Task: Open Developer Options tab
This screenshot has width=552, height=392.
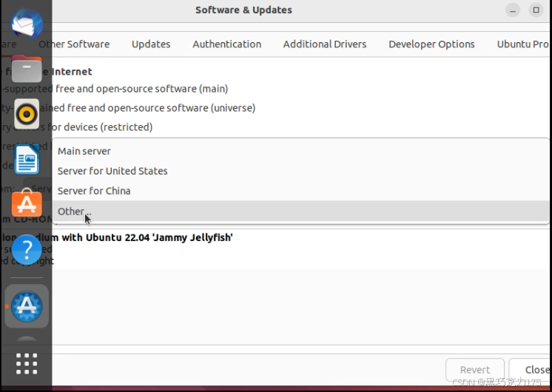Action: 431,44
